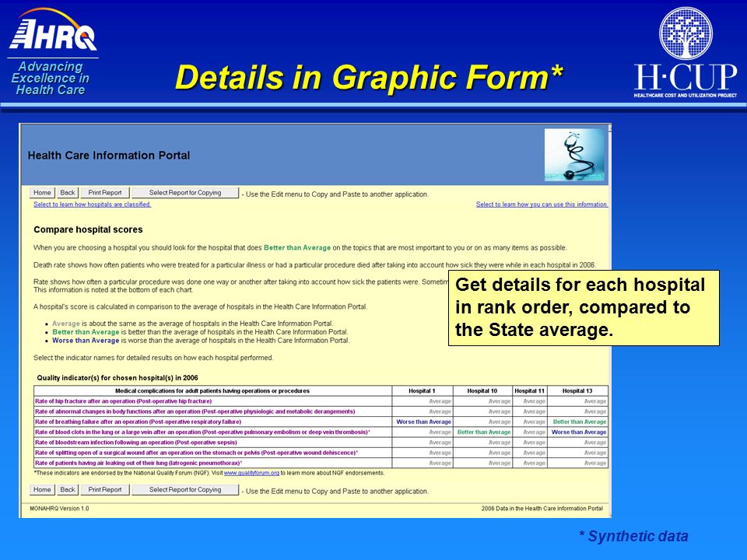The image size is (747, 560).
Task: Click '2006 Data in the Health Care Information Portal' footer
Action: pos(542,509)
